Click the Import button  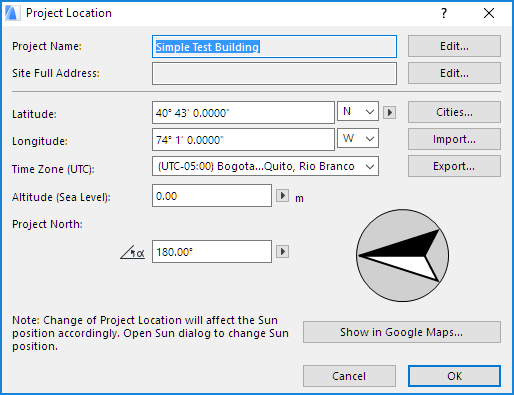[454, 139]
